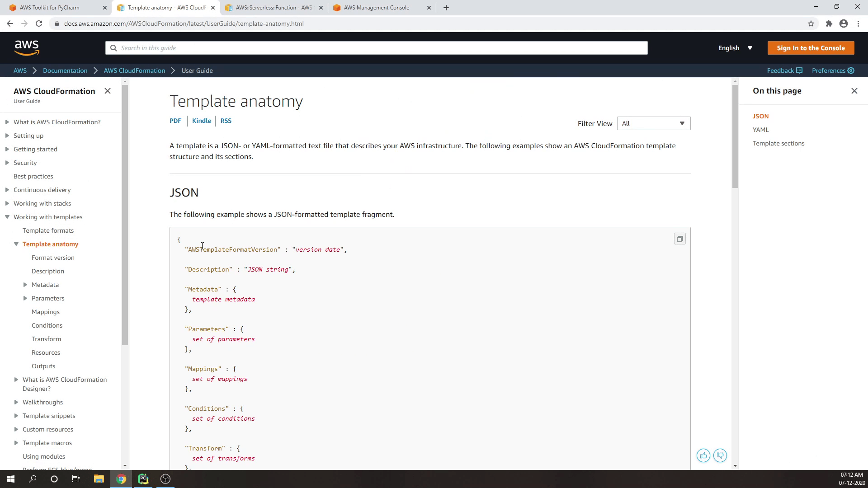
Task: Expand the Metadata subsection arrow
Action: (x=25, y=285)
